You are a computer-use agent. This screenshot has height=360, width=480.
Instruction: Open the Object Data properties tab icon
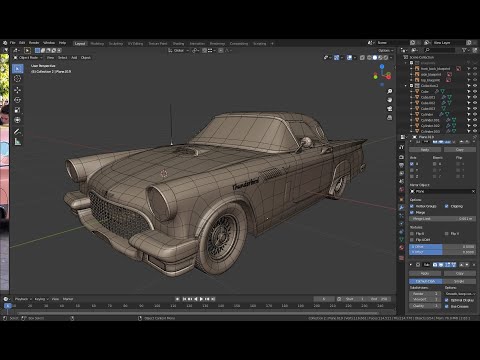point(402,240)
